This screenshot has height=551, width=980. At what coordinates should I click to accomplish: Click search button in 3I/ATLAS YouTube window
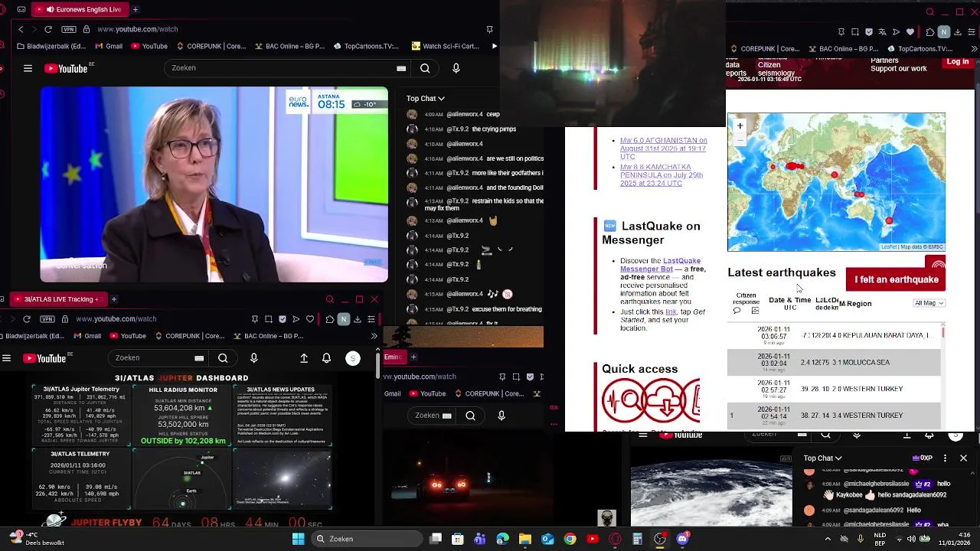coord(223,358)
